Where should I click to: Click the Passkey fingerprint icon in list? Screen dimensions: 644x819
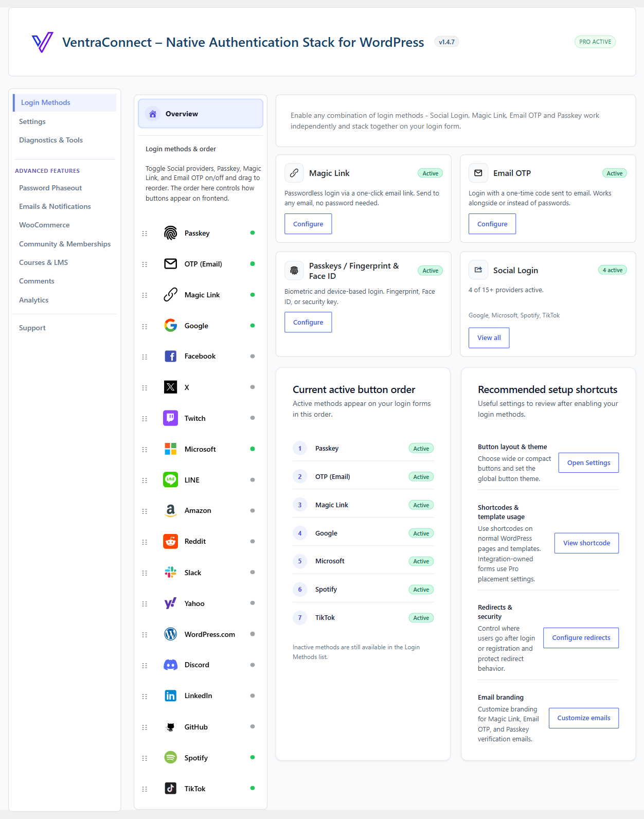point(170,233)
